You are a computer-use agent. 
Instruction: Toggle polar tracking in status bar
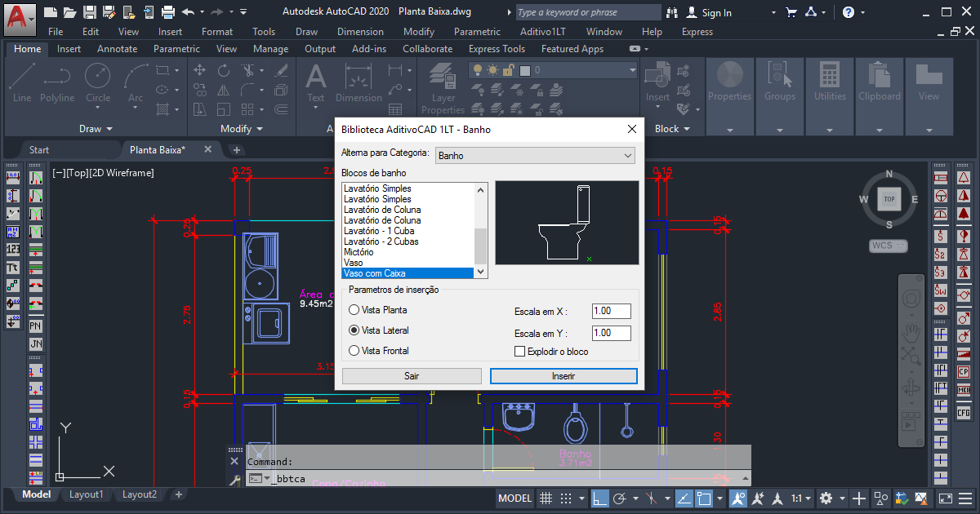point(620,498)
